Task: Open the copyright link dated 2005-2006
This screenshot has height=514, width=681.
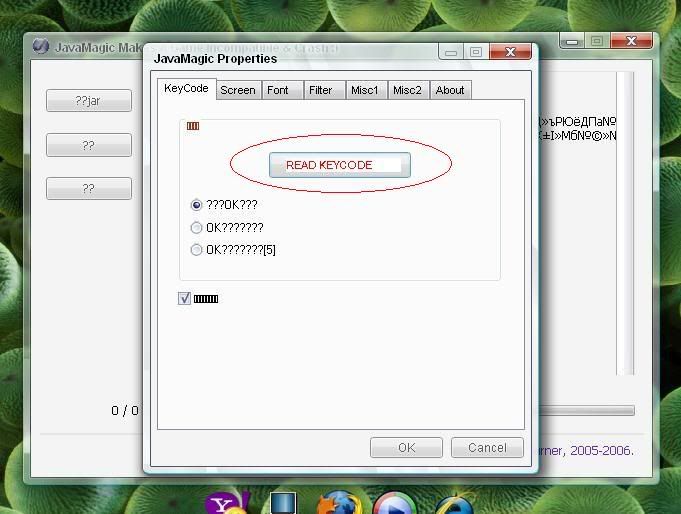Action: pos(586,451)
